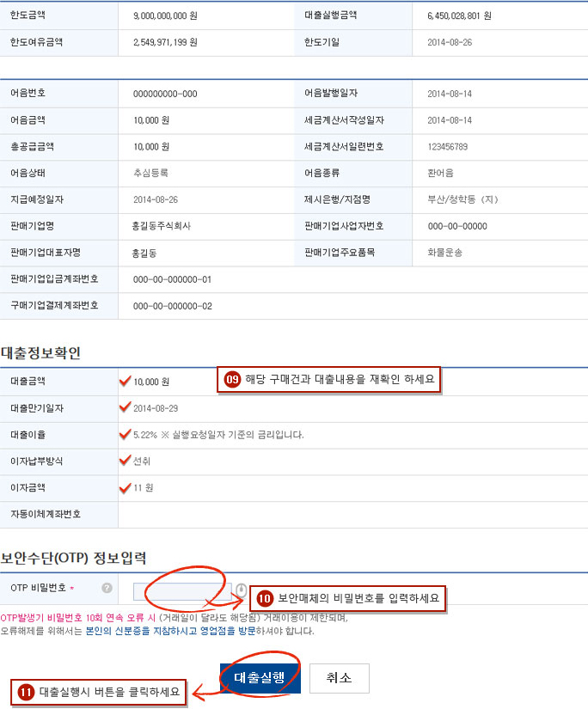Viewport: 588px width, 709px height.
Task: Click blue text 본인의 신분증을 지참하시고 영업점을 방문
Action: pos(170,631)
